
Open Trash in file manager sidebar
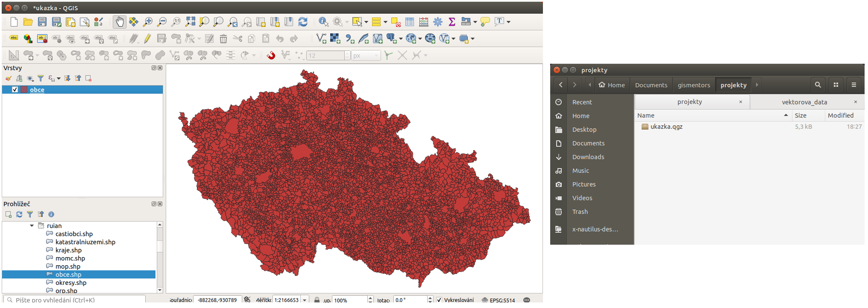[580, 212]
